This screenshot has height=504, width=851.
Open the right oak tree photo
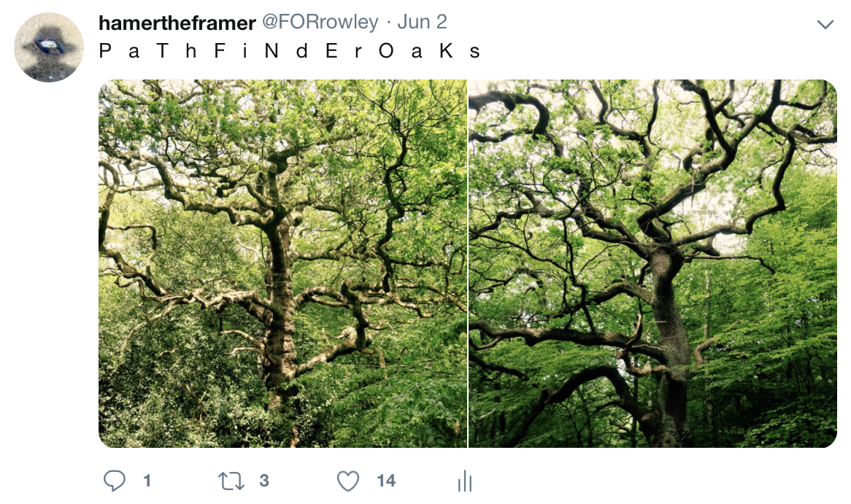pyautogui.click(x=652, y=263)
